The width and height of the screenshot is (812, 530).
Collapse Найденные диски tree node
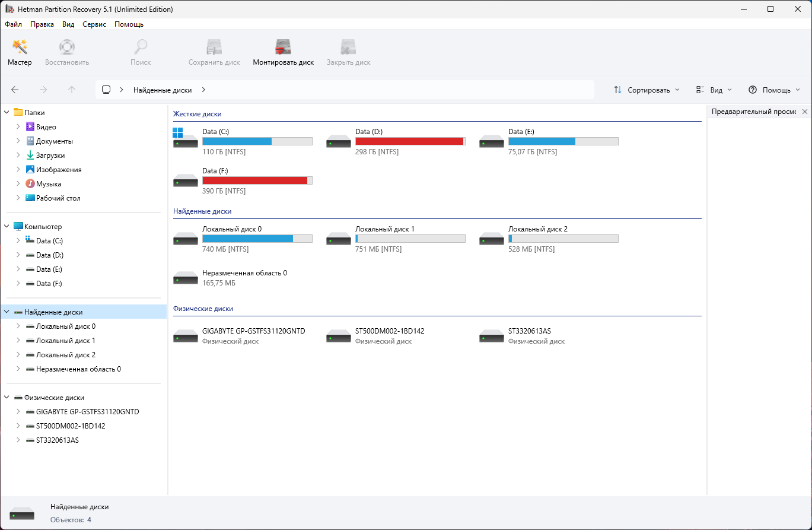pyautogui.click(x=7, y=312)
